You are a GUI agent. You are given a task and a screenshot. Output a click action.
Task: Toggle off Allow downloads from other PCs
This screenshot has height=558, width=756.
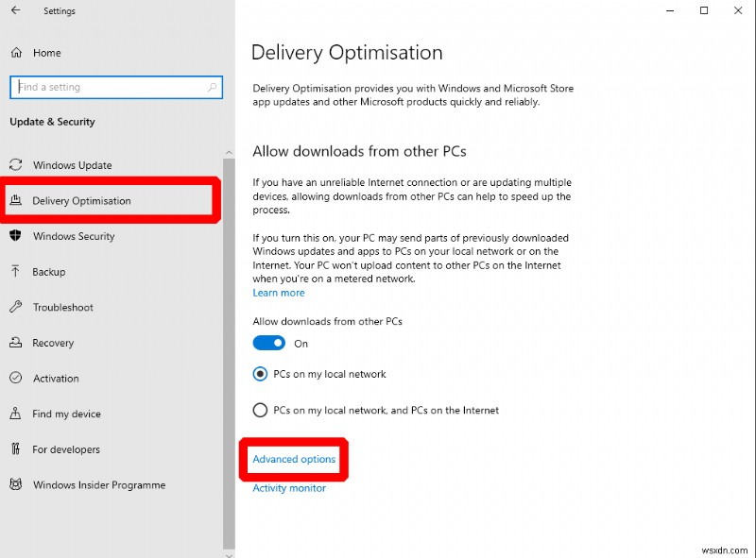pos(268,343)
